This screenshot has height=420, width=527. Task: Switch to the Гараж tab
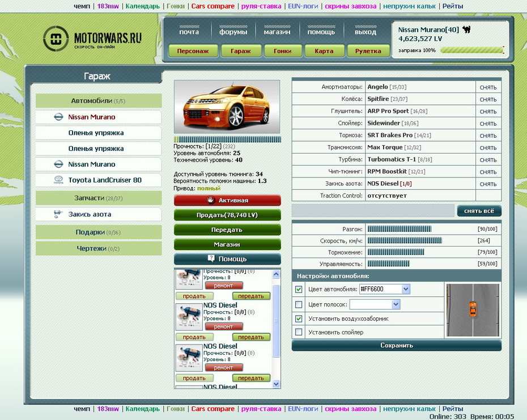(241, 51)
